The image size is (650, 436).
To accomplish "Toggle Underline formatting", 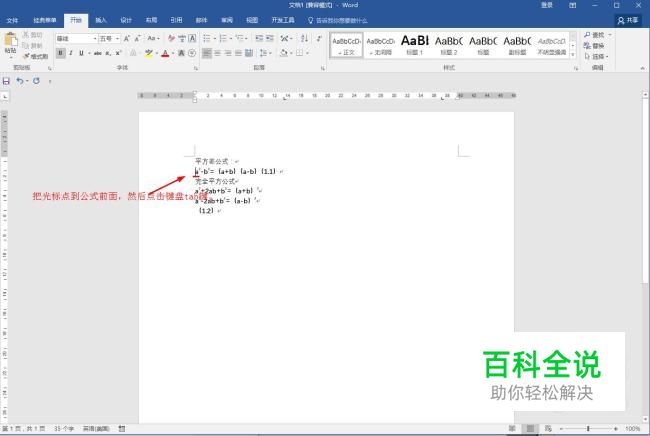I will click(81, 53).
